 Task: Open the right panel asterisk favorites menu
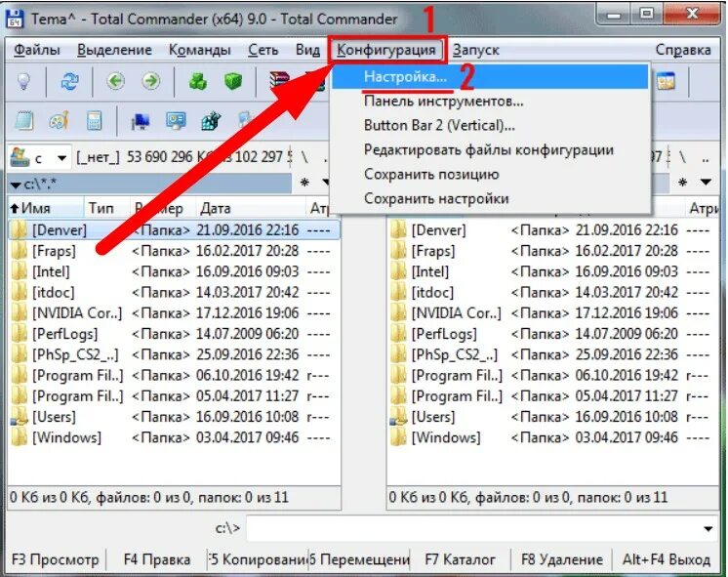click(682, 183)
